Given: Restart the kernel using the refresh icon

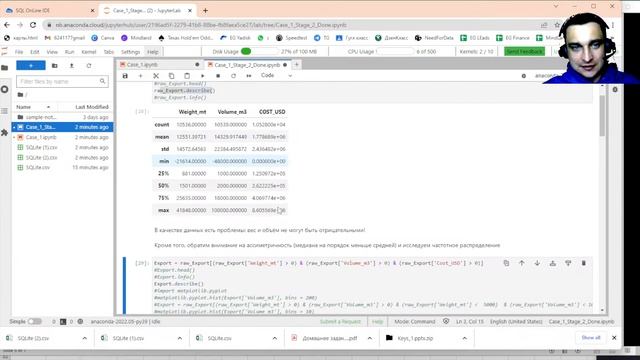Looking at the screenshot, I should (x=233, y=76).
